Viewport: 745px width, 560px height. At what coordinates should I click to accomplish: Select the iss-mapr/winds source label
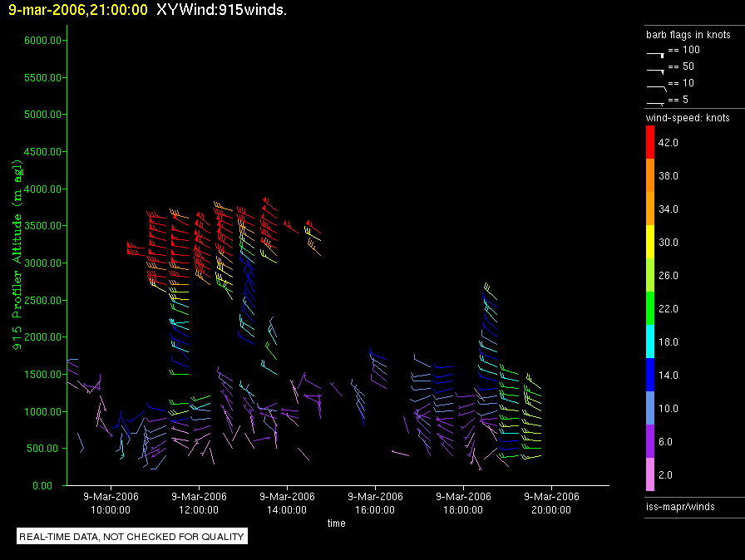click(680, 506)
